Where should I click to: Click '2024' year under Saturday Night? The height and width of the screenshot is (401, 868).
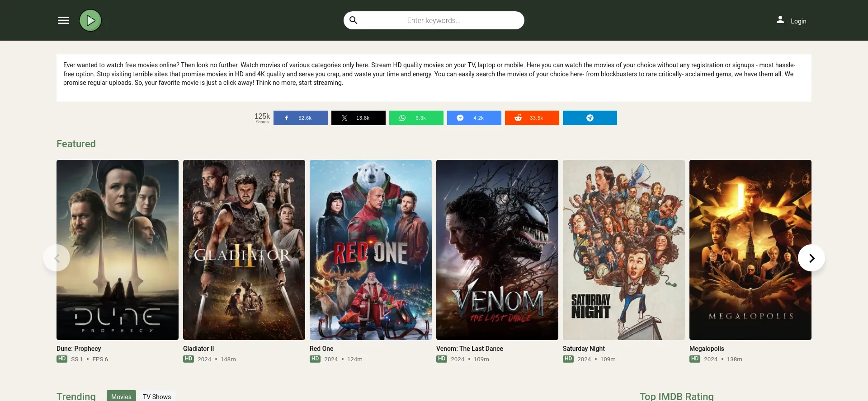584,359
